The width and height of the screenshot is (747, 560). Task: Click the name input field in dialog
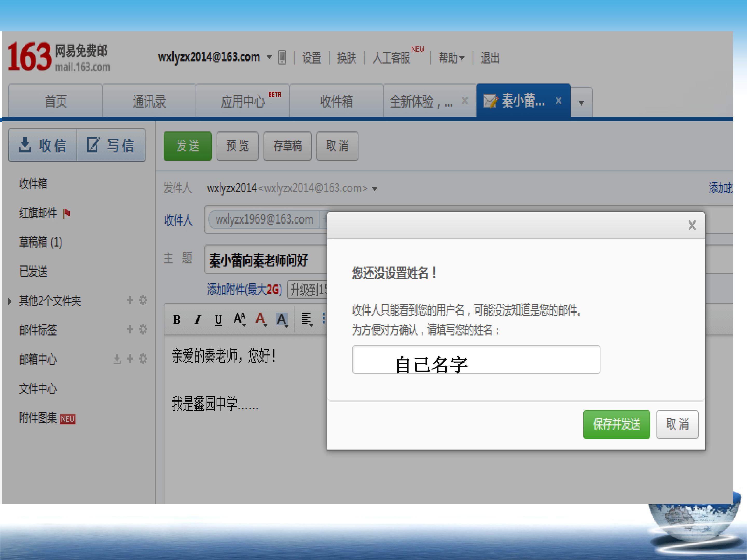tap(476, 360)
